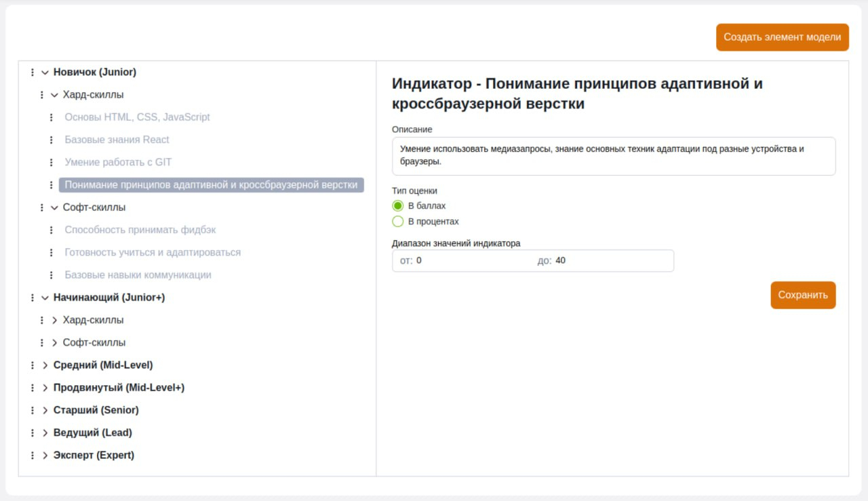Click the Создать элемент модели button

coord(782,37)
